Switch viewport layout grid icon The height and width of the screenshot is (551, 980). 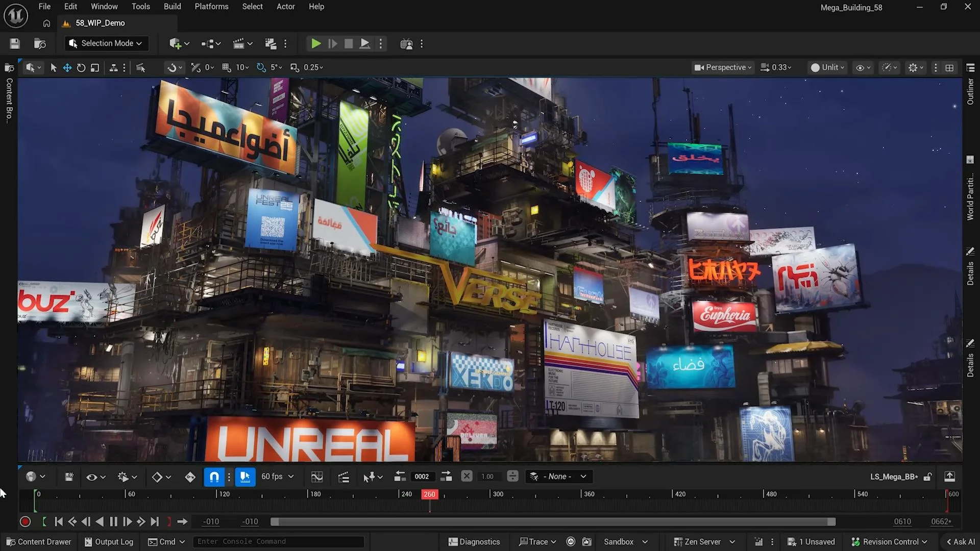[949, 67]
